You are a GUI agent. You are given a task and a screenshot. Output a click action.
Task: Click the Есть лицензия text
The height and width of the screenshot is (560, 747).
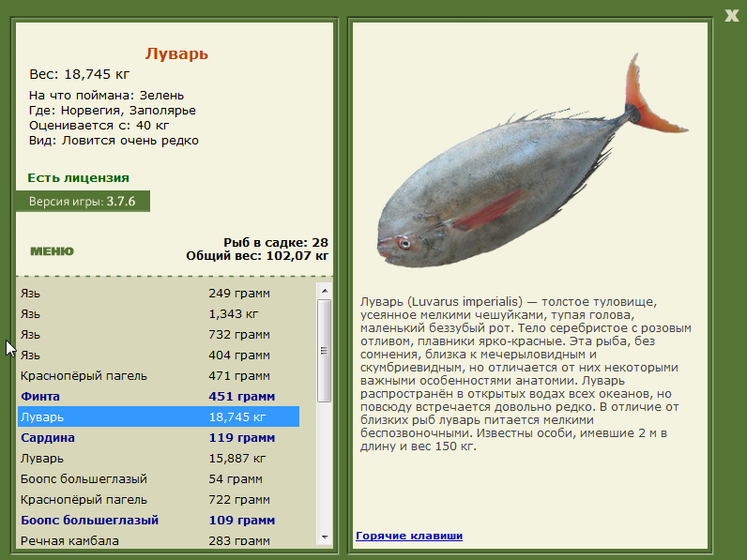click(78, 177)
